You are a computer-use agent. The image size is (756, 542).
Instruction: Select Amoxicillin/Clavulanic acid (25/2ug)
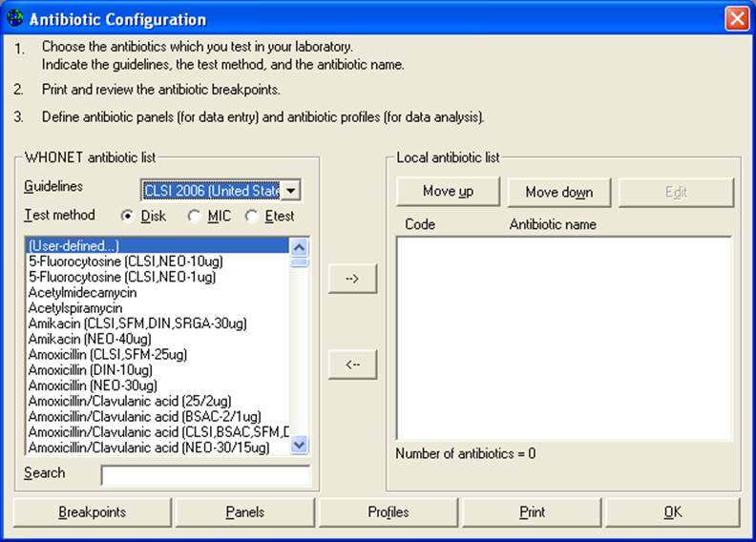(x=157, y=401)
